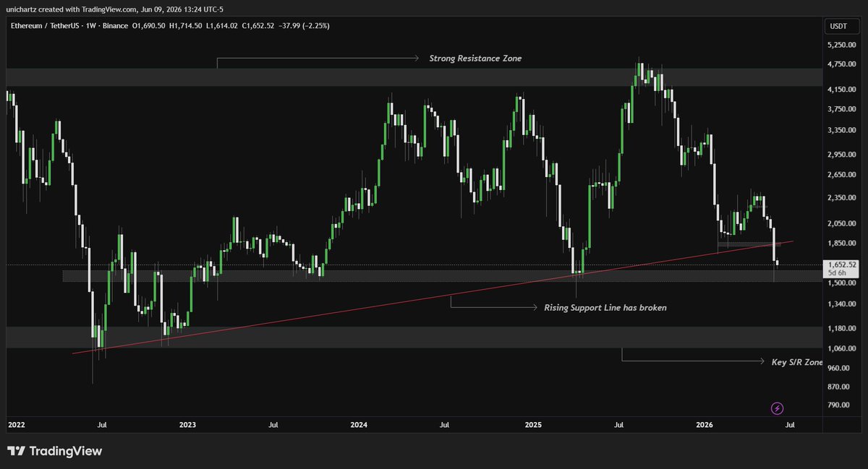Viewport: 868px width, 469px height.
Task: Click the 2023 label on time axis
Action: (x=187, y=426)
